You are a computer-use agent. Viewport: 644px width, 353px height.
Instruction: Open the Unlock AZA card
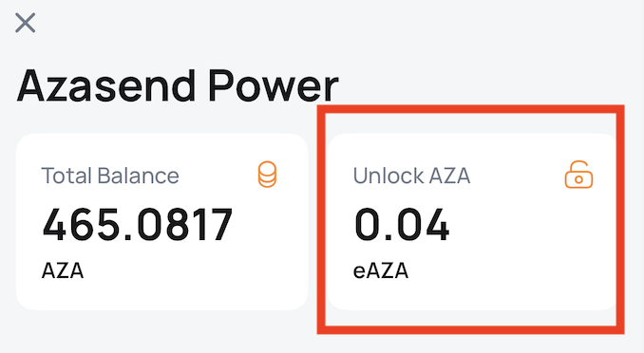pyautogui.click(x=472, y=222)
